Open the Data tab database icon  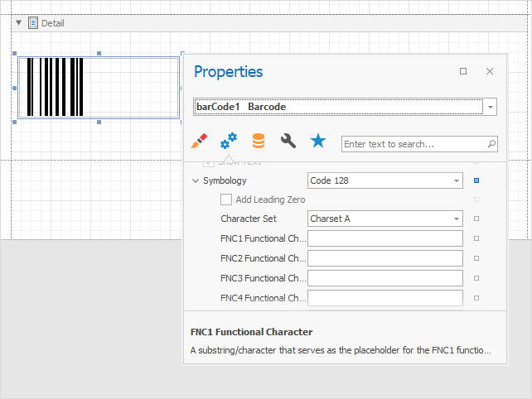point(259,141)
